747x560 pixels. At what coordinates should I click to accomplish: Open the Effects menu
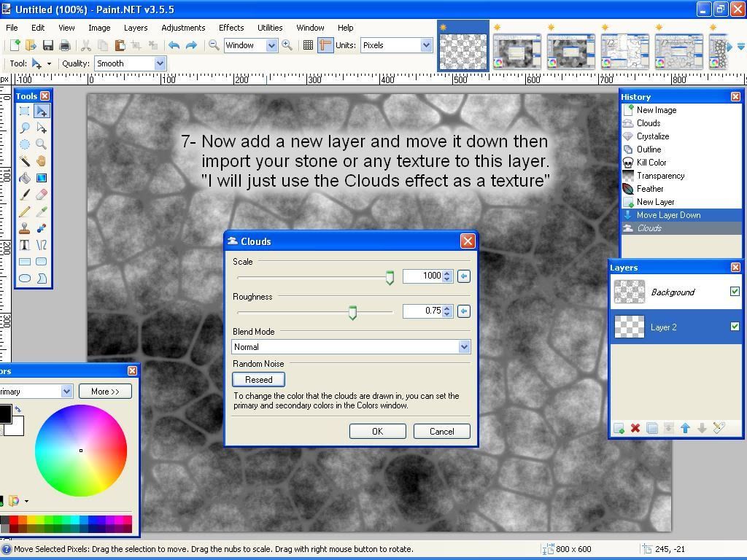click(x=231, y=28)
